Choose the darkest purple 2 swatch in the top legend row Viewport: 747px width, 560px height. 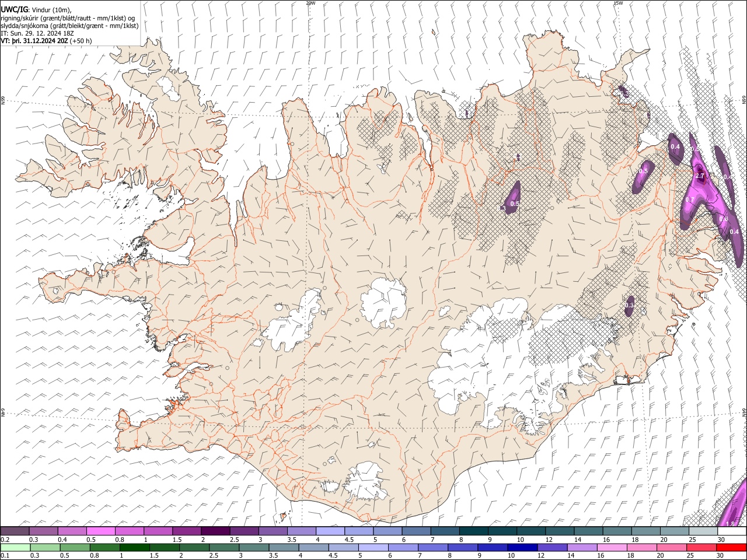215,531
